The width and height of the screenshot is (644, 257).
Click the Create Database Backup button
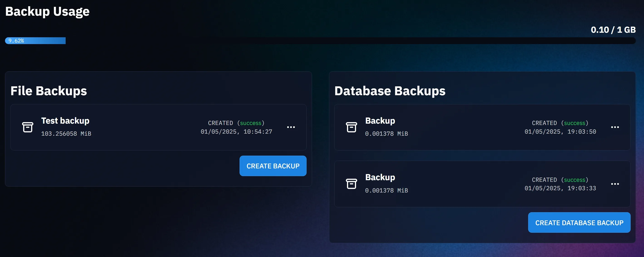point(579,222)
